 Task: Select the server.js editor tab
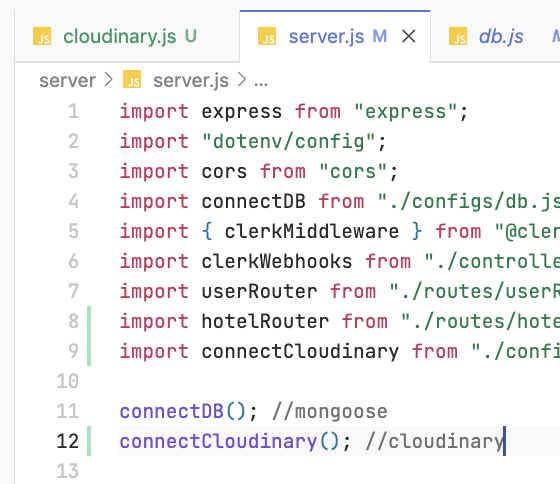(335, 36)
